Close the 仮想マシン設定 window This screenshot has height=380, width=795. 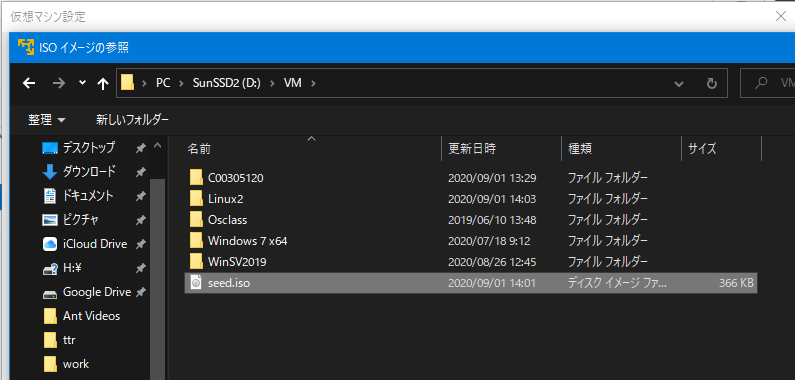781,16
